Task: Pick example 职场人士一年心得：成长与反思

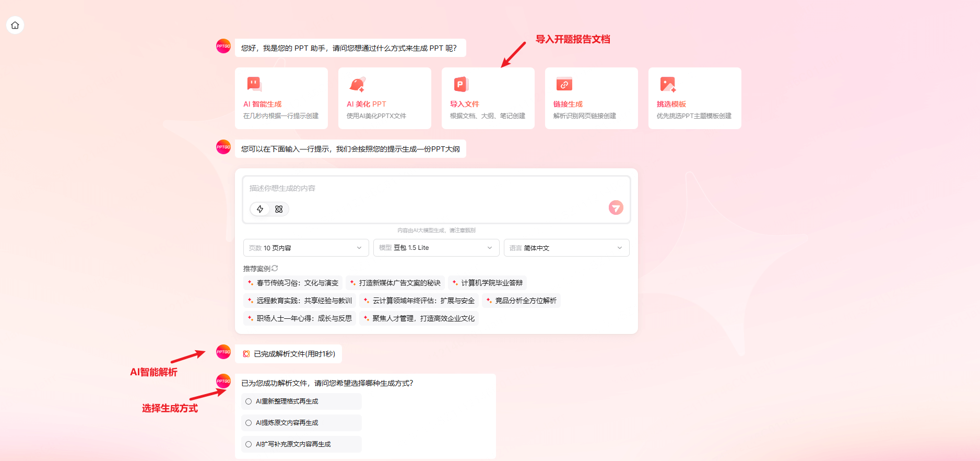Action: pos(300,318)
